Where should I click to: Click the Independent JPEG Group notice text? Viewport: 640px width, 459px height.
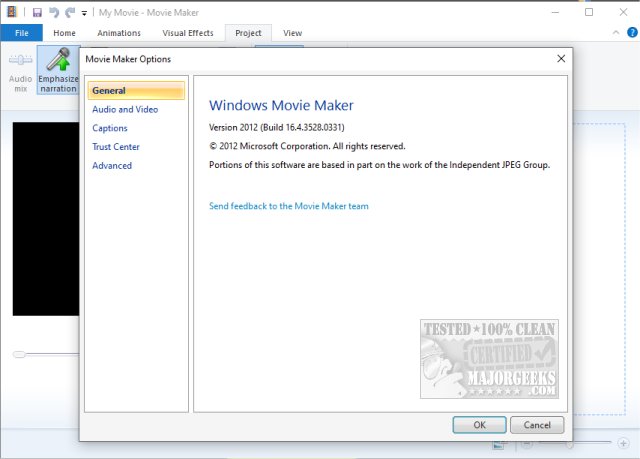click(x=380, y=165)
